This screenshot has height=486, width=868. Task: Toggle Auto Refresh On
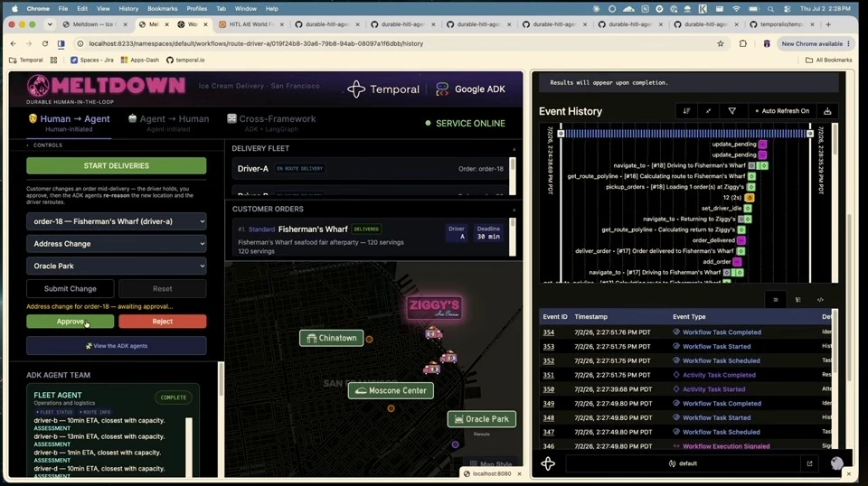[x=781, y=111]
